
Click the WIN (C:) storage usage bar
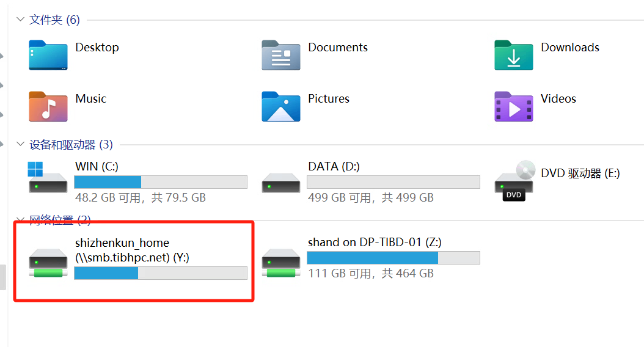tap(161, 182)
